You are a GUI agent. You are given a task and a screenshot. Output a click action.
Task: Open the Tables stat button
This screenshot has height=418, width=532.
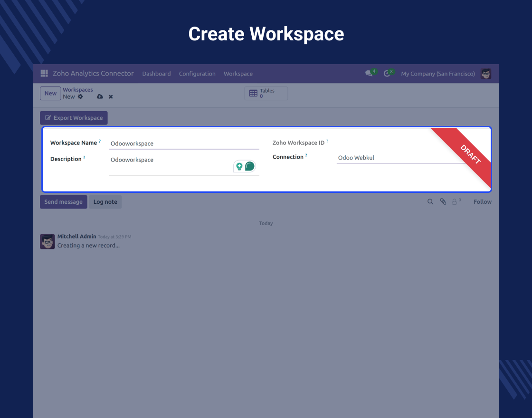point(266,93)
